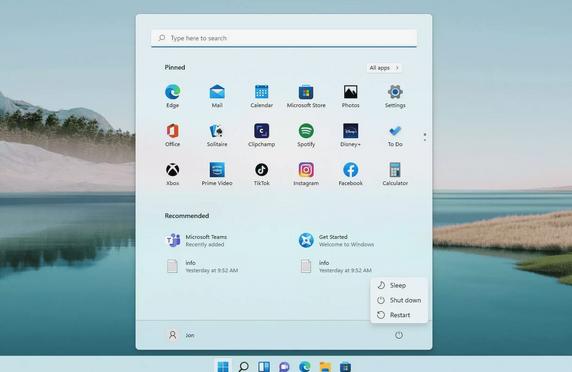Open the Jon user account menu
Image resolution: width=572 pixels, height=372 pixels.
click(x=181, y=335)
